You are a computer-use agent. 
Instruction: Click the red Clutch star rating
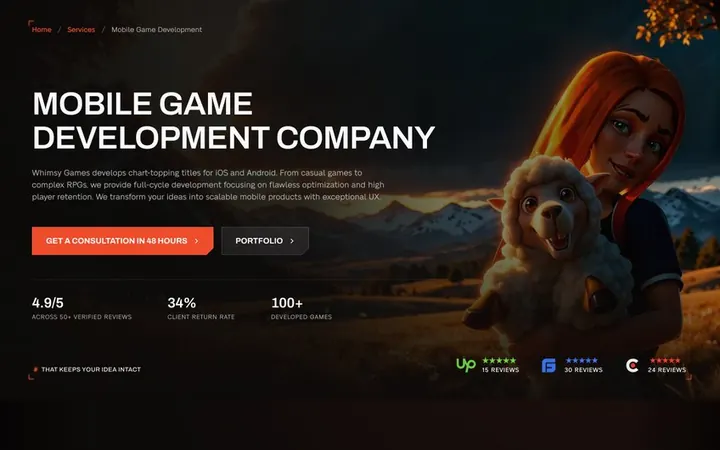[x=665, y=360]
